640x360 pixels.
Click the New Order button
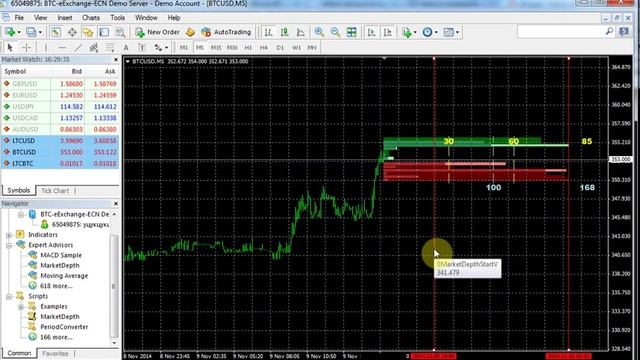[157, 32]
